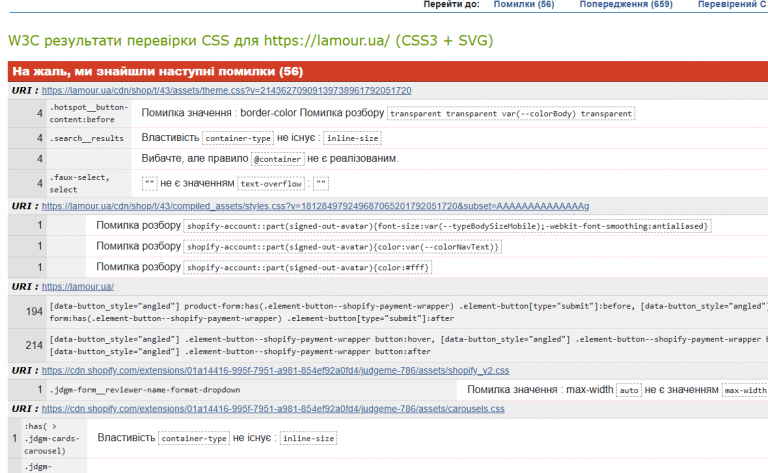Screen dimensions: 768x473
Task: Open judgeme carousels.css URI link
Action: [x=273, y=409]
